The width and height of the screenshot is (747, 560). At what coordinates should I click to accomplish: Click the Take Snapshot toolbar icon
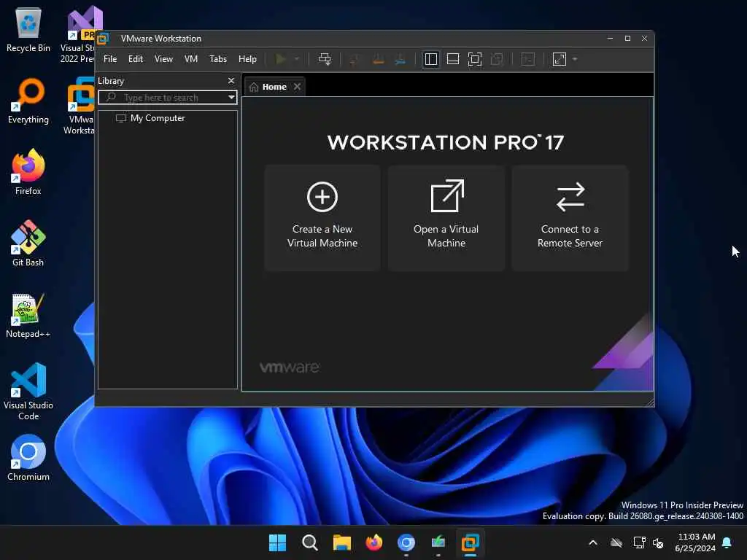(354, 59)
